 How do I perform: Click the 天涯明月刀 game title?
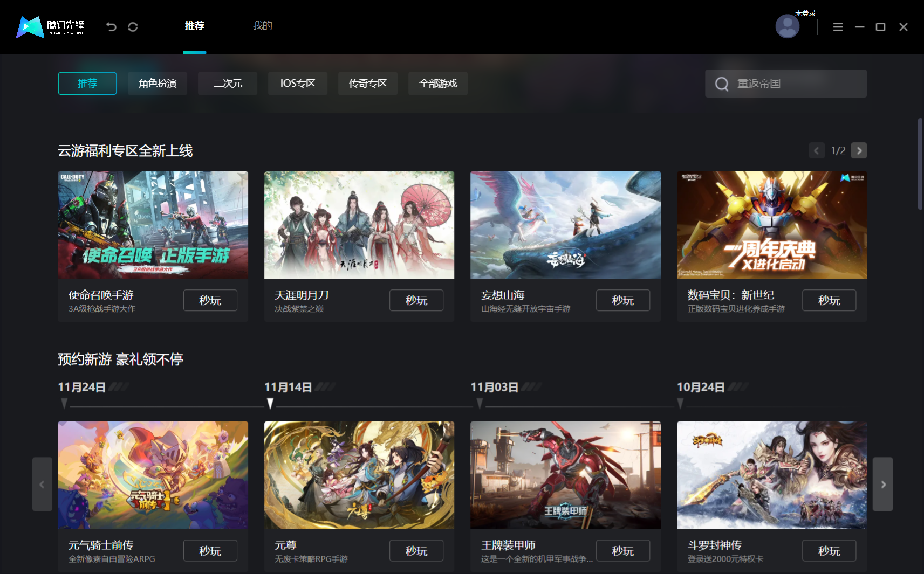click(x=302, y=295)
